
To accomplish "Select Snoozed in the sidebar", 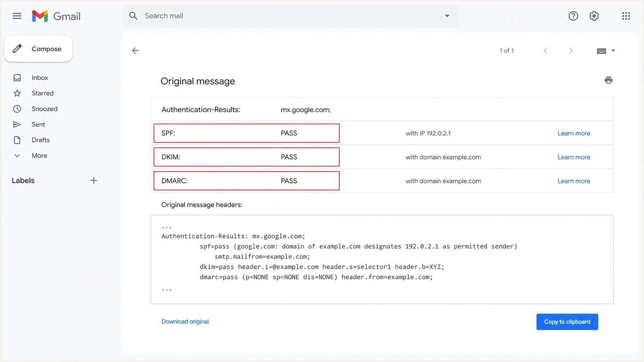I will click(44, 109).
